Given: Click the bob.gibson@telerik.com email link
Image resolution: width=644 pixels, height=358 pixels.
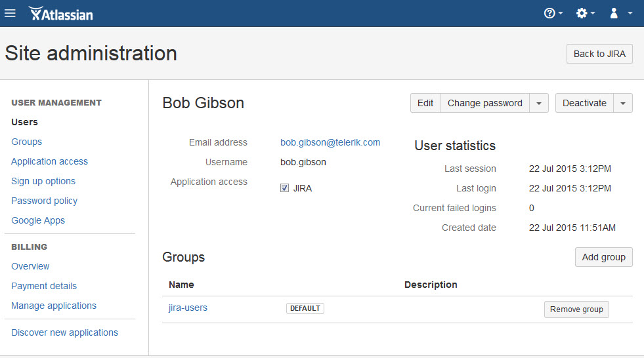Looking at the screenshot, I should [330, 142].
